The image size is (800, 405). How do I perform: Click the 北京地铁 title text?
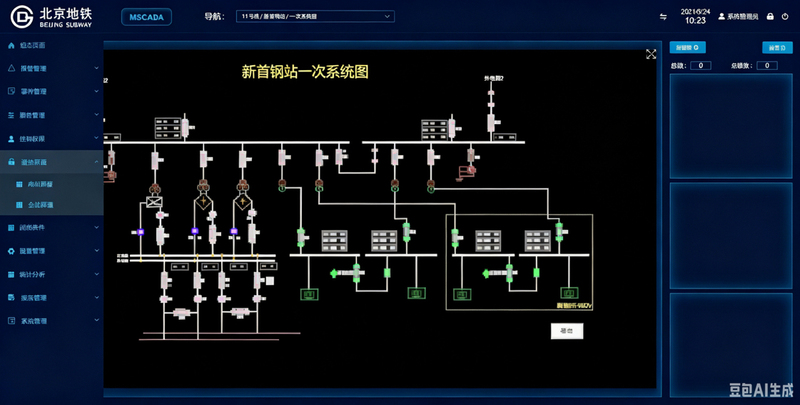[66, 13]
